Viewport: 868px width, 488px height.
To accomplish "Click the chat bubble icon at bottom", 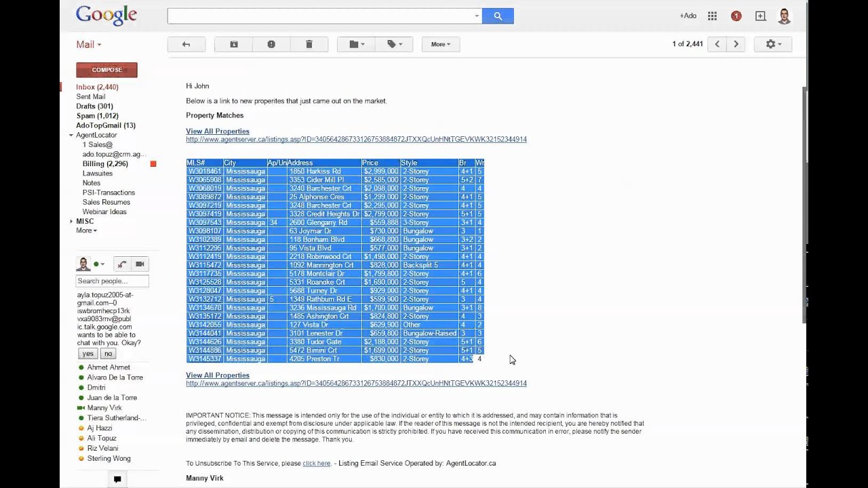I will (117, 479).
